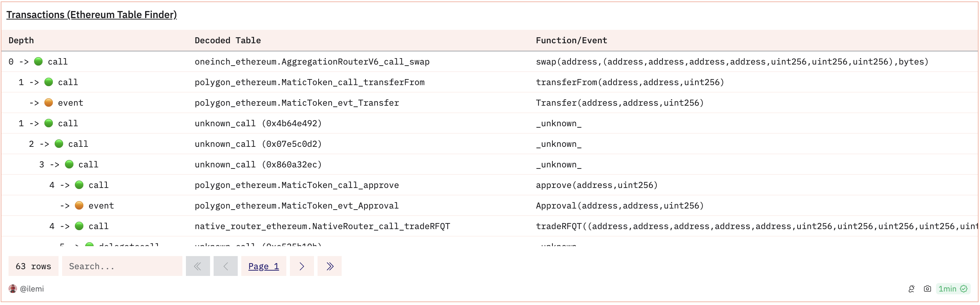
Task: Jump to last page with double-right chevron
Action: coord(330,266)
